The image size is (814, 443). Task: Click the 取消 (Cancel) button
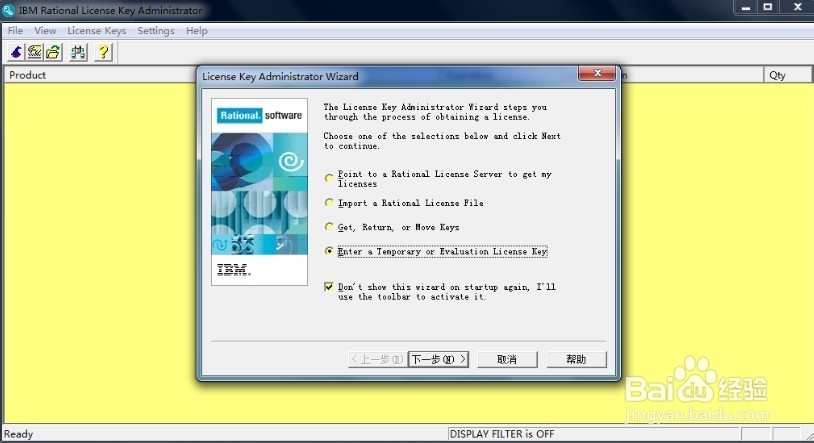coord(507,359)
